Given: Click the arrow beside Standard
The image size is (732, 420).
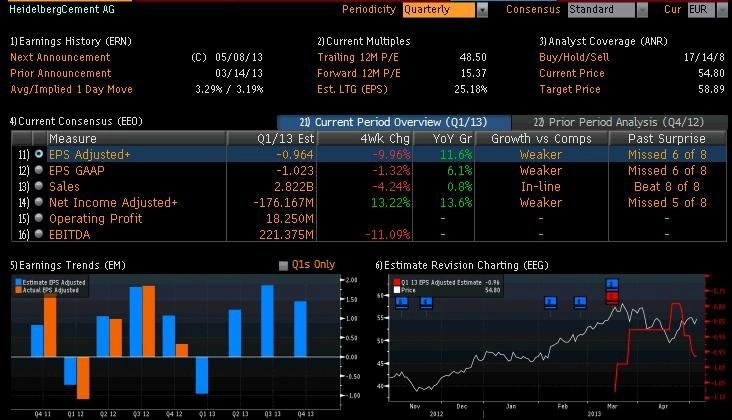Looking at the screenshot, I should [642, 10].
